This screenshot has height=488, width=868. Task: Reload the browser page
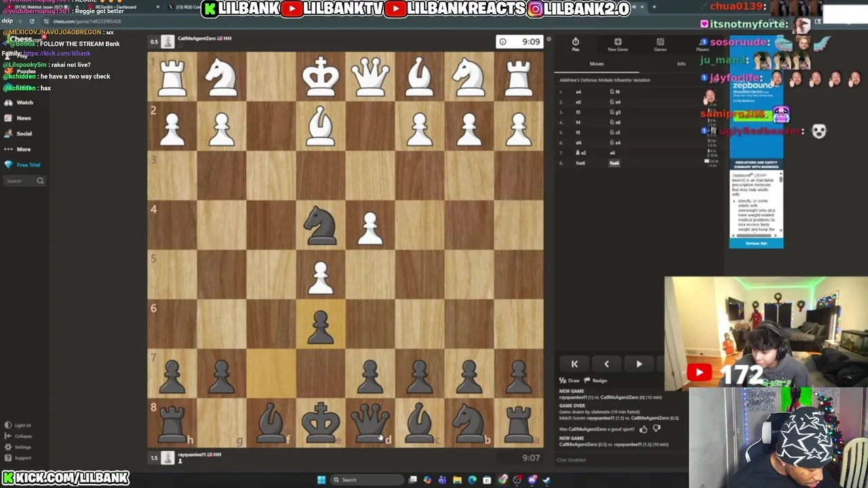coord(31,21)
